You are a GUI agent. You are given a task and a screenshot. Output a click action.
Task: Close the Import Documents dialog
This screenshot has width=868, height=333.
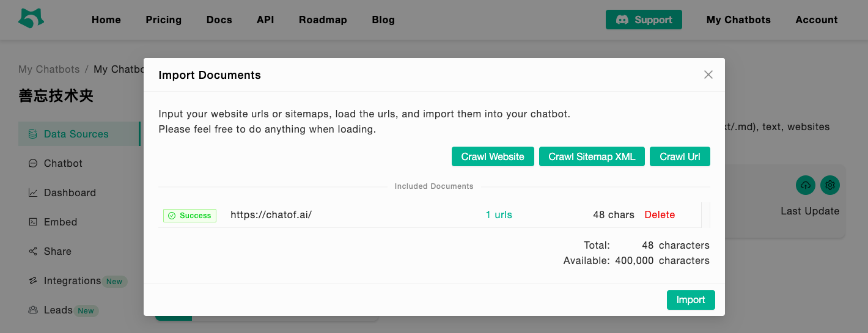[708, 75]
